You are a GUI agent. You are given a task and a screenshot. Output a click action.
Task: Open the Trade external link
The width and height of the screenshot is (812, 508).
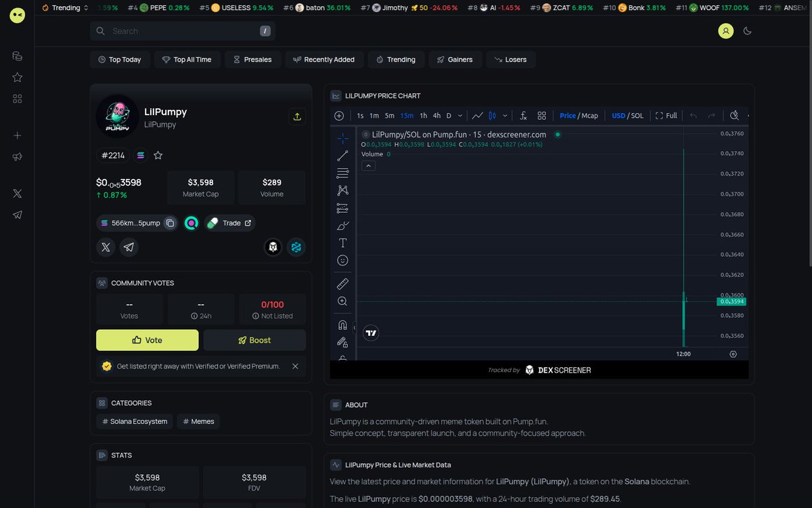click(229, 223)
